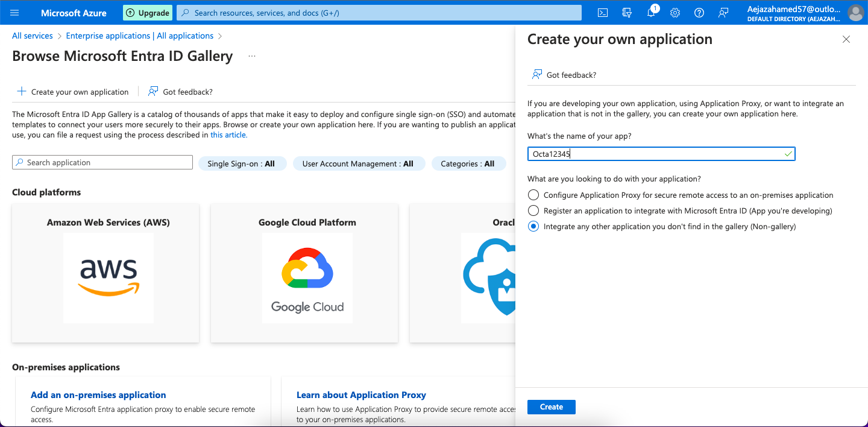Click the On-premises applications heading
This screenshot has width=868, height=427.
pos(66,367)
